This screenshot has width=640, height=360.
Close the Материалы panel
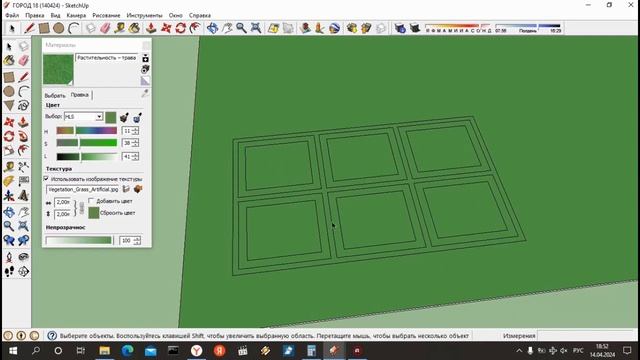(x=146, y=45)
